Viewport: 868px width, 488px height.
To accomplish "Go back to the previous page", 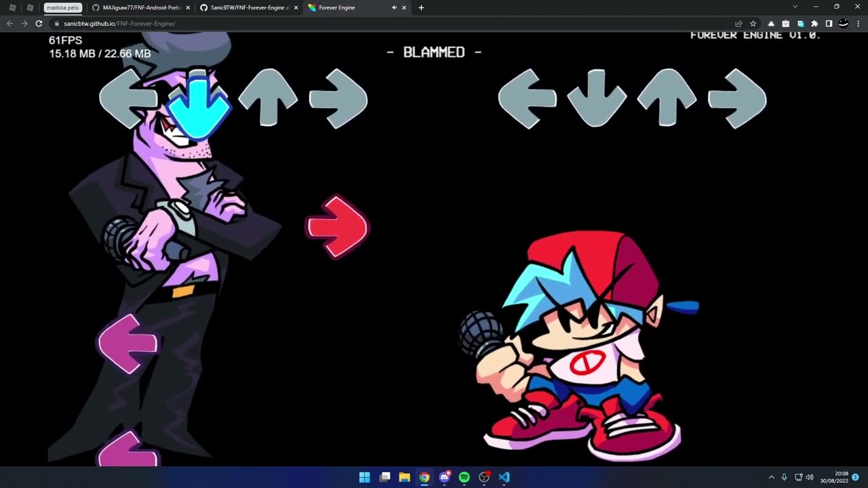I will (x=9, y=24).
